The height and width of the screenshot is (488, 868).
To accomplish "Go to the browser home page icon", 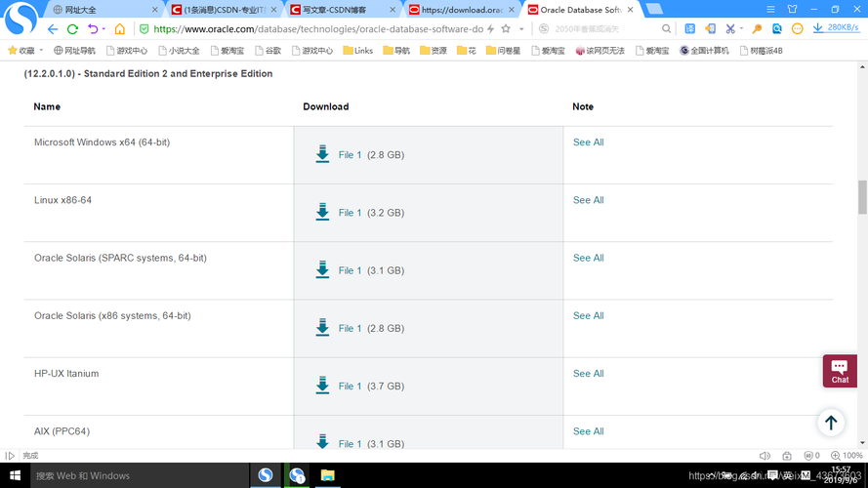I will (x=119, y=29).
